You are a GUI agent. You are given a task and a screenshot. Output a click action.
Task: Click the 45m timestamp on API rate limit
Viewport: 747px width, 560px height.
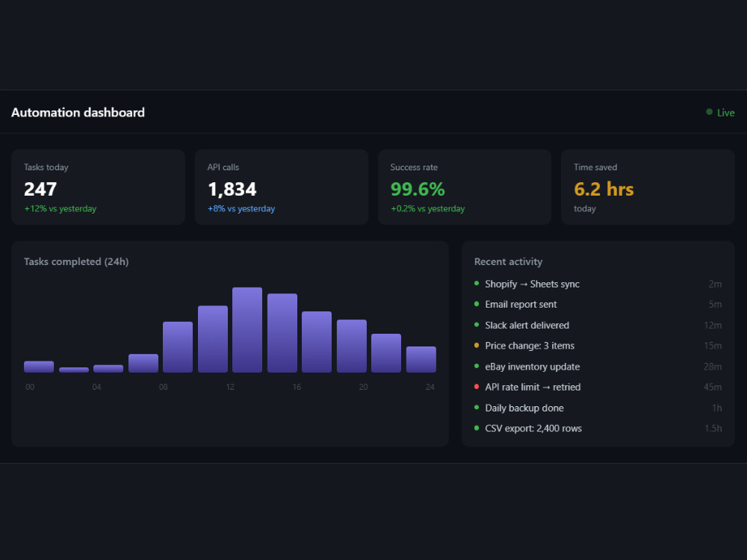coord(713,388)
